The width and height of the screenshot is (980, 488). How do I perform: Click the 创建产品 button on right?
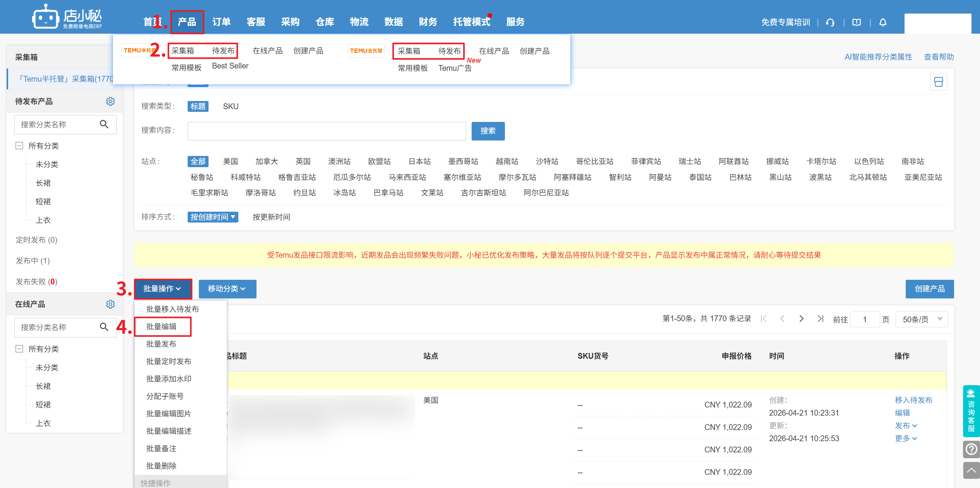coord(929,289)
